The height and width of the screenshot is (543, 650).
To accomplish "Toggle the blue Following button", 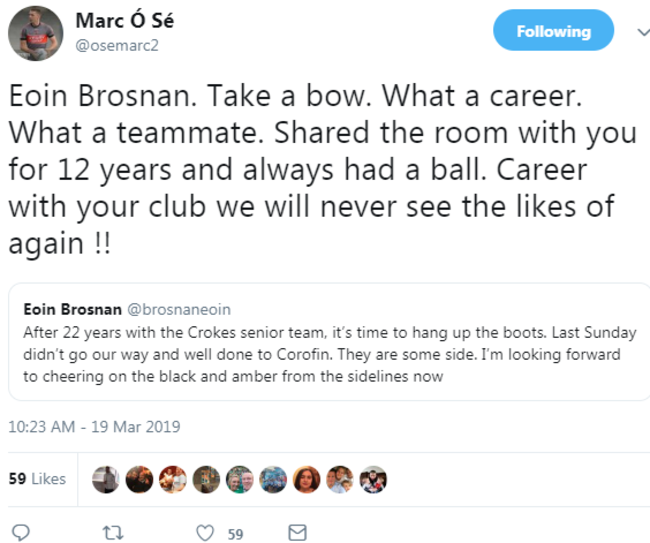I will [x=553, y=31].
